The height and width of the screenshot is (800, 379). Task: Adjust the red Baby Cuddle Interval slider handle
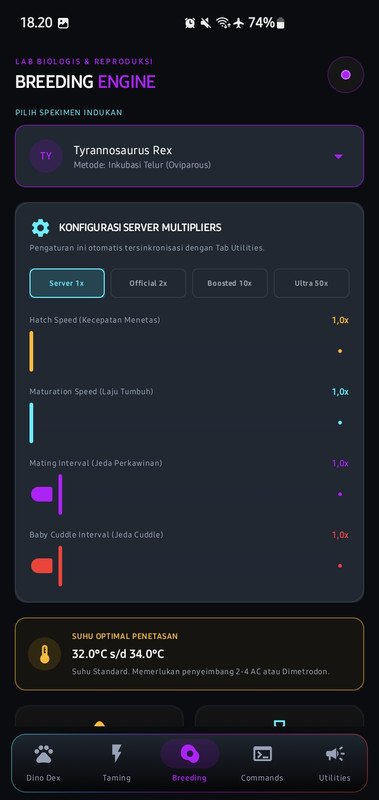tap(60, 566)
